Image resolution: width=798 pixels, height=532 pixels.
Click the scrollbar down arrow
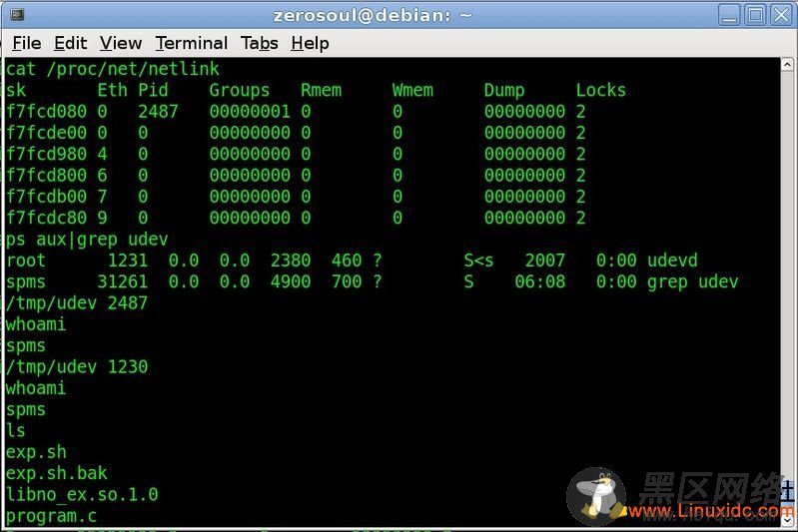coord(787,520)
